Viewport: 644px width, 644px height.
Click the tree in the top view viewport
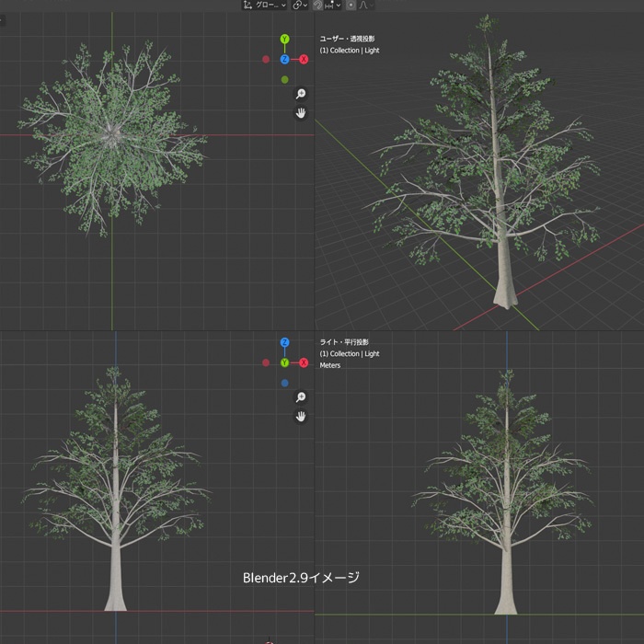click(112, 138)
